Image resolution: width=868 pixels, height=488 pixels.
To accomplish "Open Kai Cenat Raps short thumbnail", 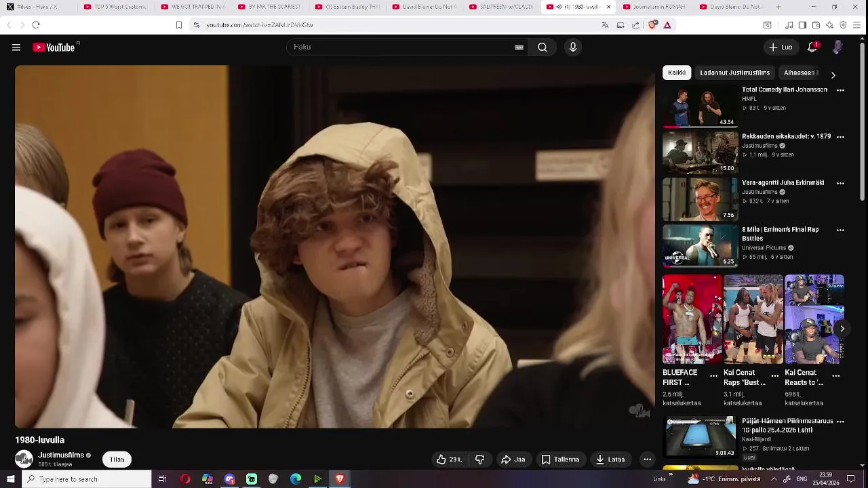I will point(753,319).
